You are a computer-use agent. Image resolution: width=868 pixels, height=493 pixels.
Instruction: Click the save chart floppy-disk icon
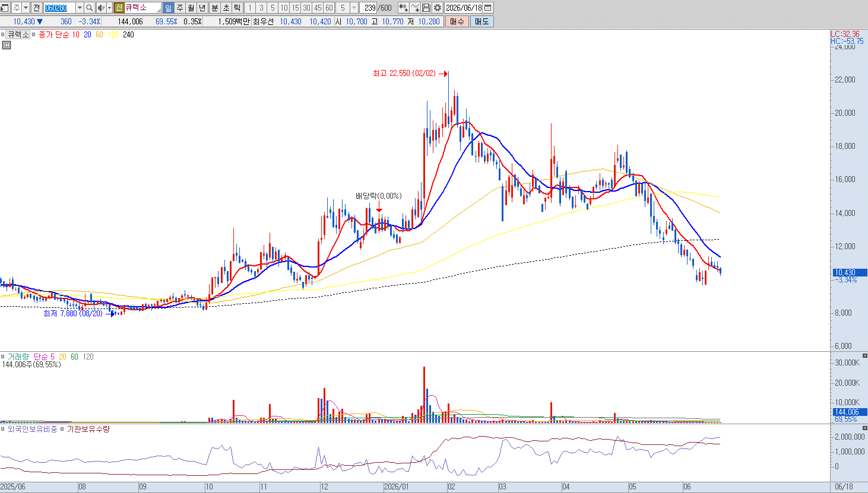426,8
